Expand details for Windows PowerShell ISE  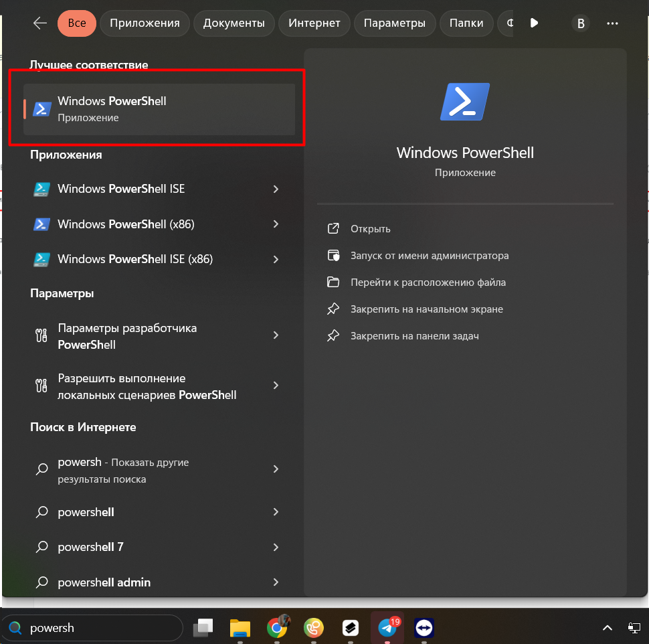point(276,189)
